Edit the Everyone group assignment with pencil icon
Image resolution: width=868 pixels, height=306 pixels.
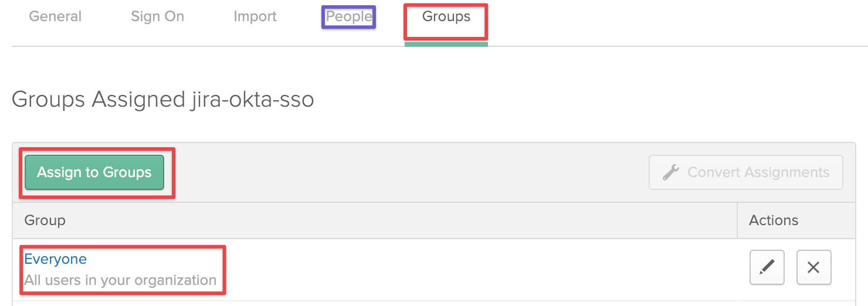click(767, 267)
